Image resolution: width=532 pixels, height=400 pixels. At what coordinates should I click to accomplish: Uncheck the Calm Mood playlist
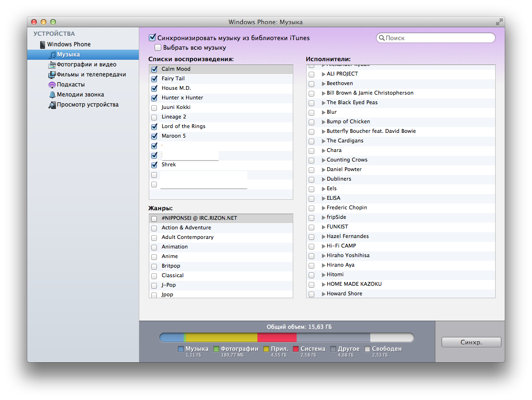click(155, 69)
